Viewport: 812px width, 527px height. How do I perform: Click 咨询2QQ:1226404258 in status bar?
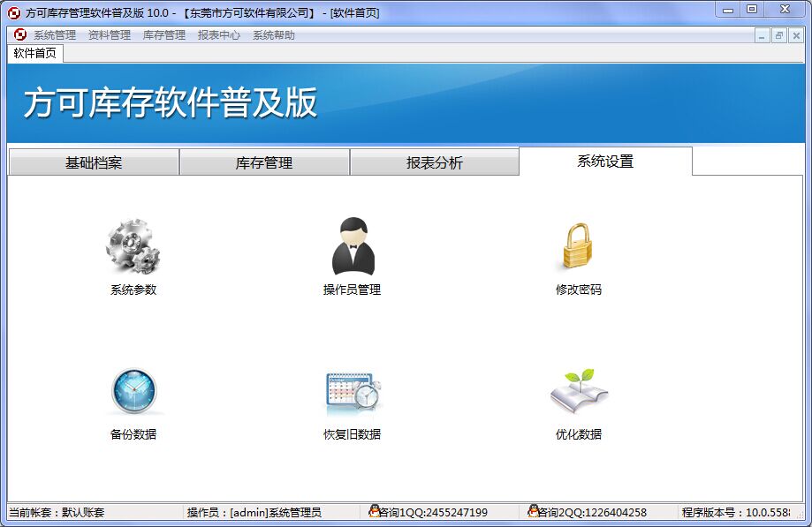(x=592, y=512)
